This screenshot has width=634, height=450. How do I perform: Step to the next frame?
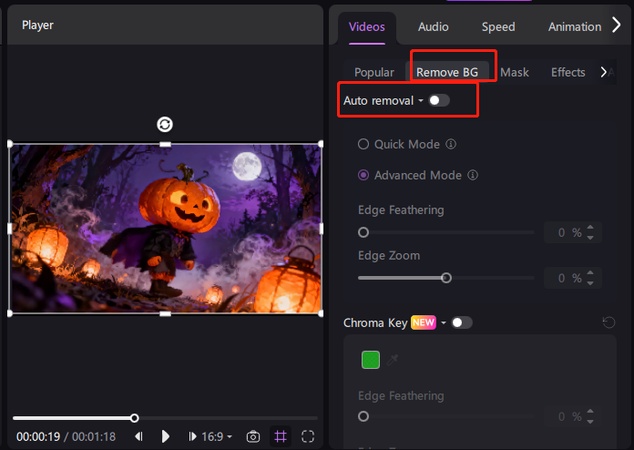coord(191,437)
